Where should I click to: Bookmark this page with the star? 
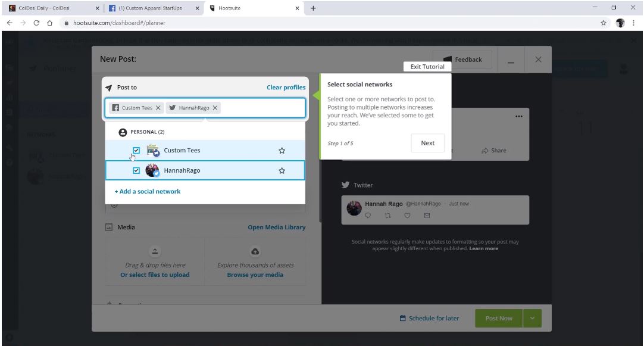pos(604,23)
